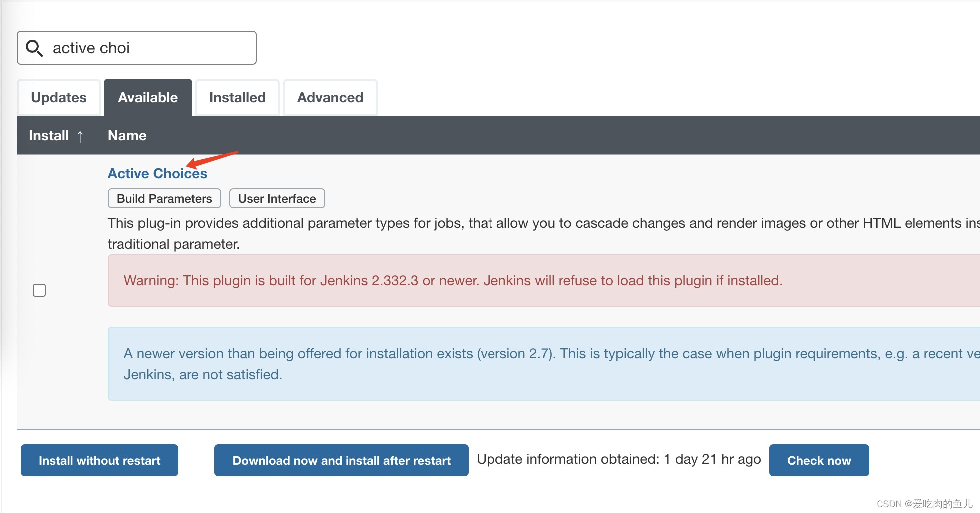This screenshot has height=513, width=980.
Task: Select the Available tab
Action: click(147, 97)
